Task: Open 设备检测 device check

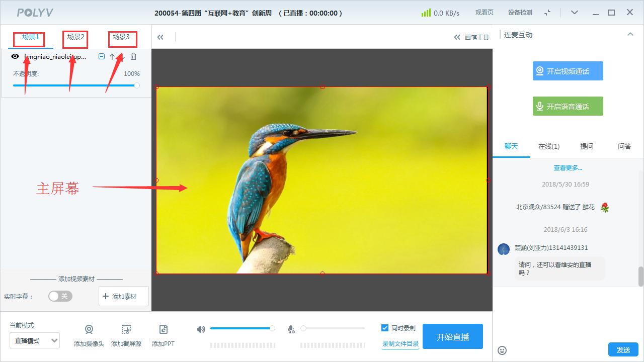Action: (520, 13)
